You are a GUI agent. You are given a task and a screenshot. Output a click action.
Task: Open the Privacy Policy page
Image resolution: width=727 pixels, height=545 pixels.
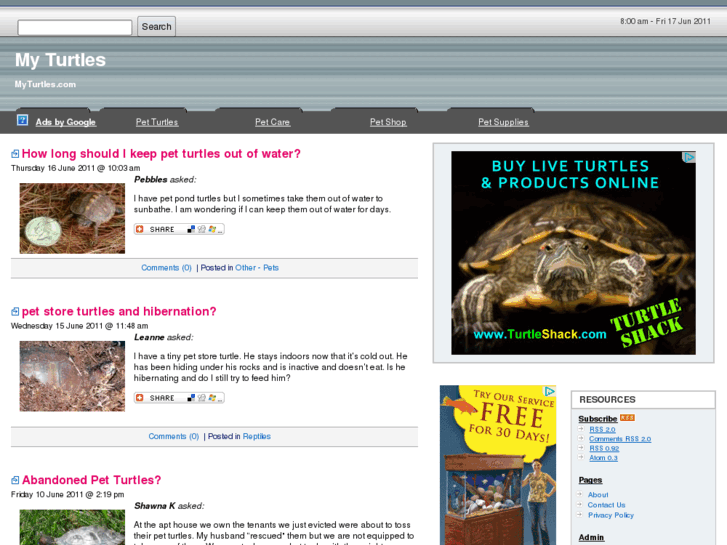tap(611, 515)
